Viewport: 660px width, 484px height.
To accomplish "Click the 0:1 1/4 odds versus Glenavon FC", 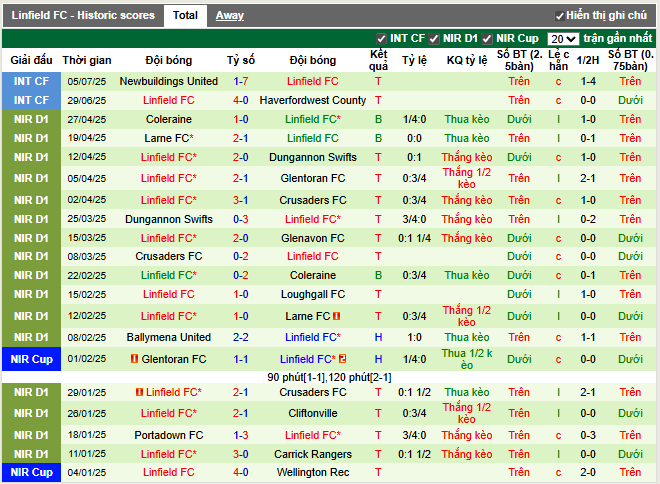I will 414,238.
